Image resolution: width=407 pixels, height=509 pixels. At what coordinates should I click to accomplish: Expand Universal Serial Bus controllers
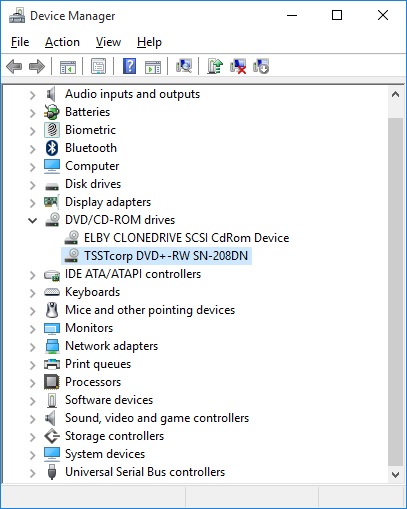click(32, 473)
